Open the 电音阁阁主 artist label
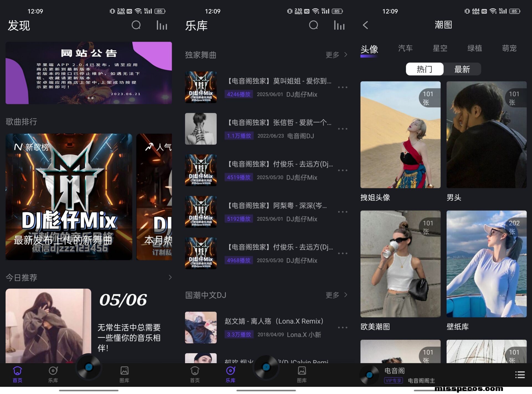The width and height of the screenshot is (532, 394). [421, 381]
